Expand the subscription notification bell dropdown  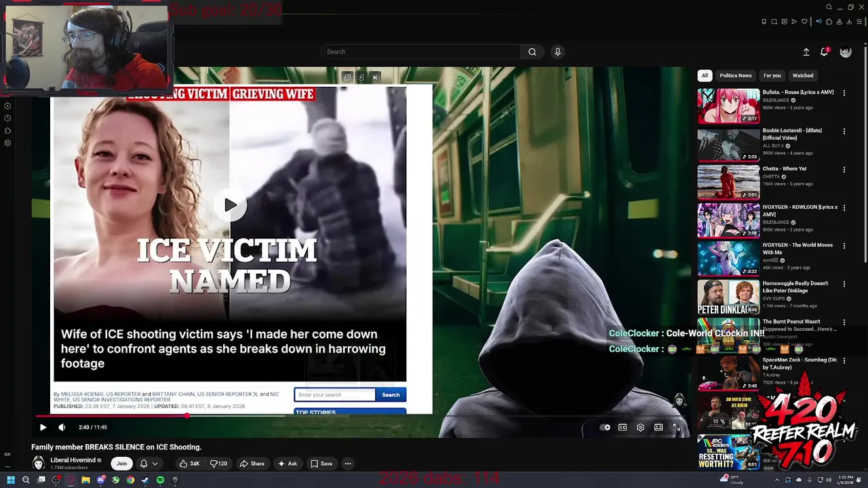tap(149, 464)
